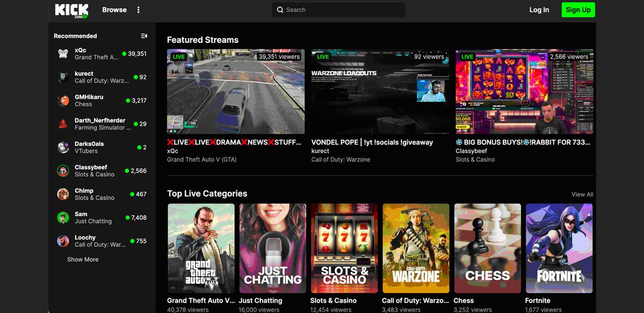The height and width of the screenshot is (313, 644).
Task: Collapse the Recommended sidebar panel
Action: click(x=144, y=36)
